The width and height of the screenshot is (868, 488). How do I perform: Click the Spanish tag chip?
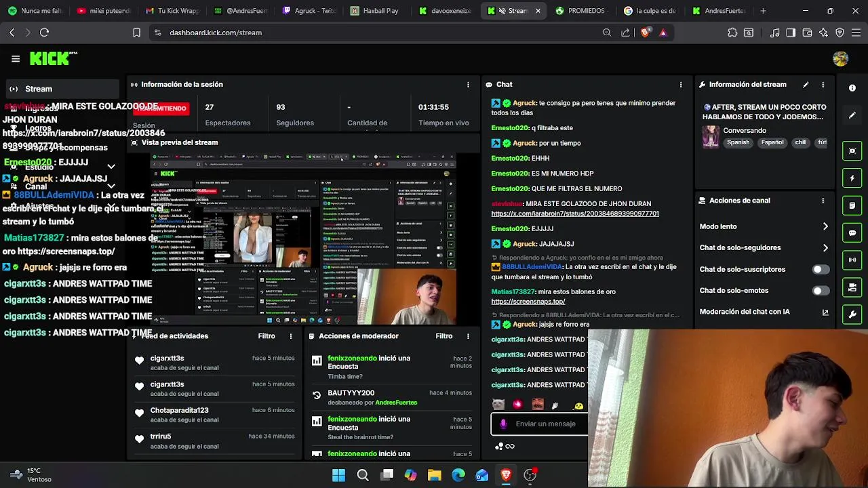(x=738, y=143)
